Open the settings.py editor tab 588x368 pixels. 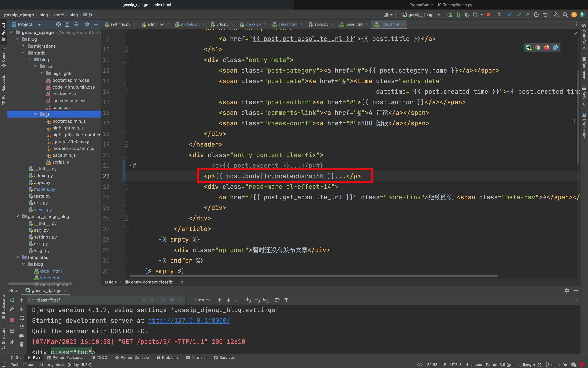(x=120, y=24)
